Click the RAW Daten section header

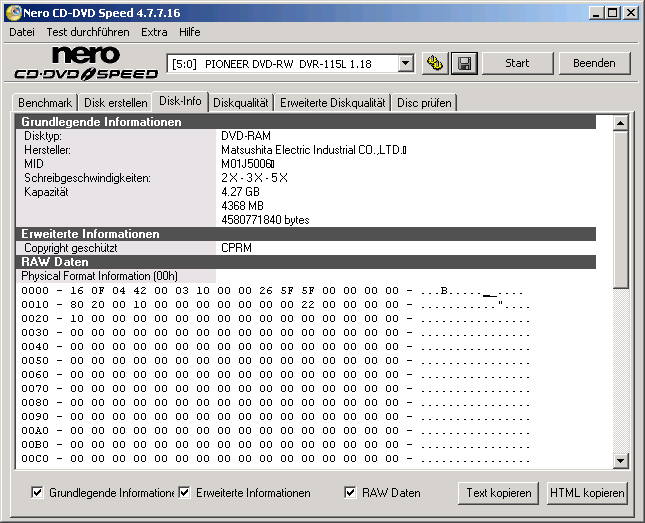306,262
